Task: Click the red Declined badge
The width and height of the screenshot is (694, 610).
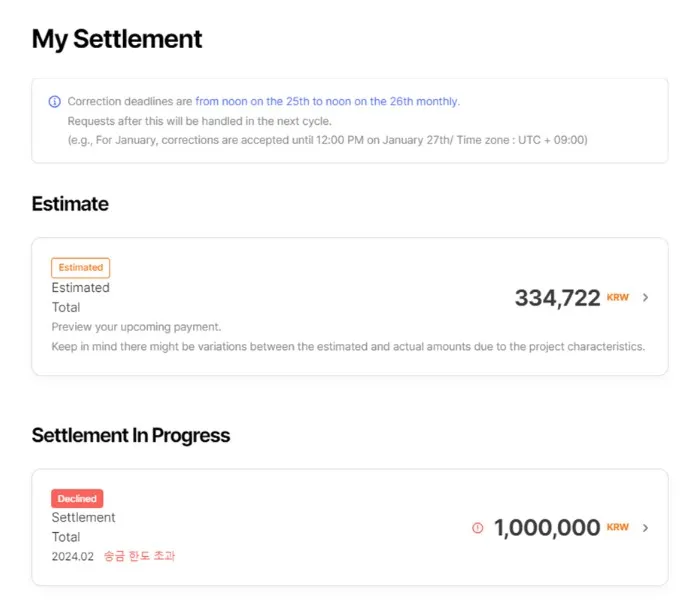Action: point(77,498)
